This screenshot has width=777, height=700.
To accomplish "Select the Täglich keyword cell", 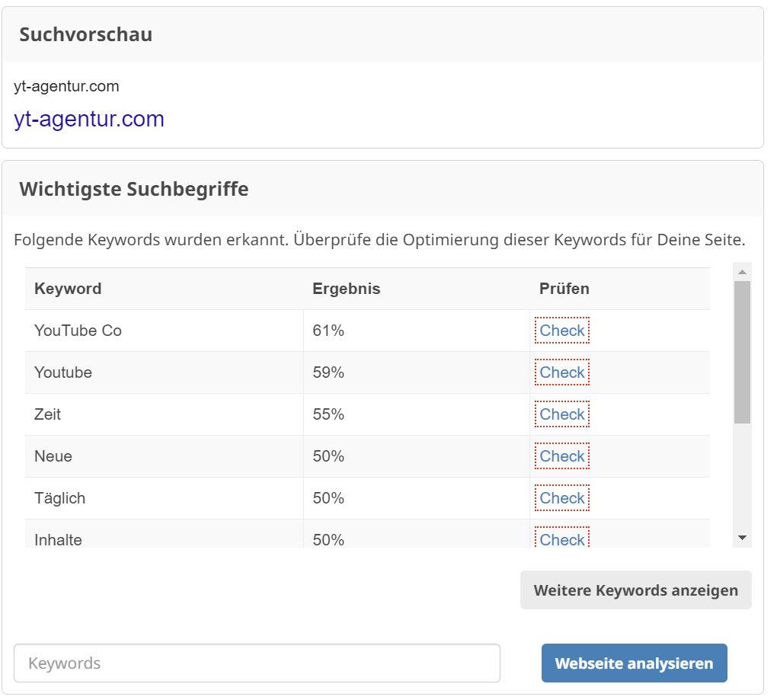I will (x=164, y=498).
